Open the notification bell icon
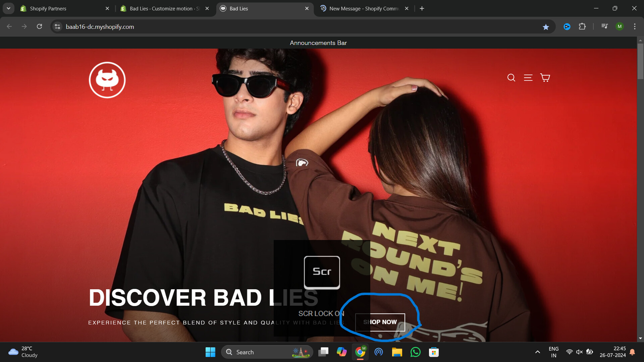This screenshot has height=362, width=644. (x=632, y=352)
